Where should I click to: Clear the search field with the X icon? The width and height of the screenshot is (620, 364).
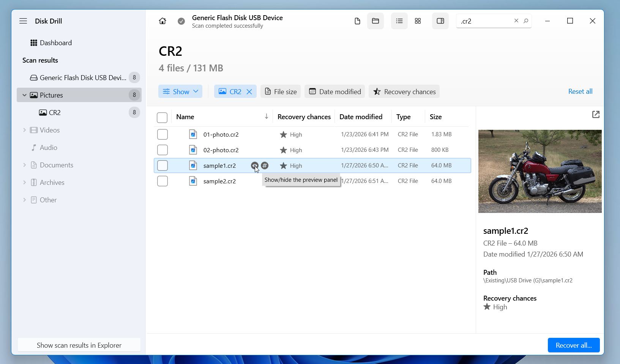[x=516, y=21]
